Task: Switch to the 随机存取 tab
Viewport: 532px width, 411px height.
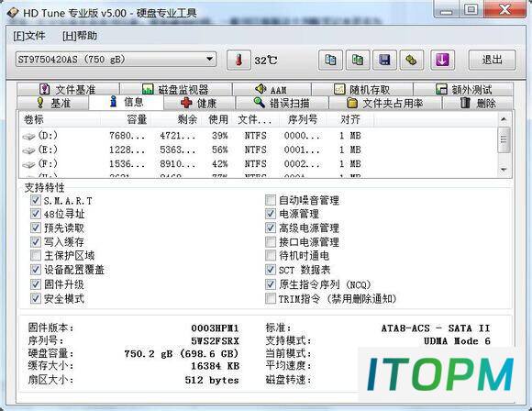Action: coord(362,89)
